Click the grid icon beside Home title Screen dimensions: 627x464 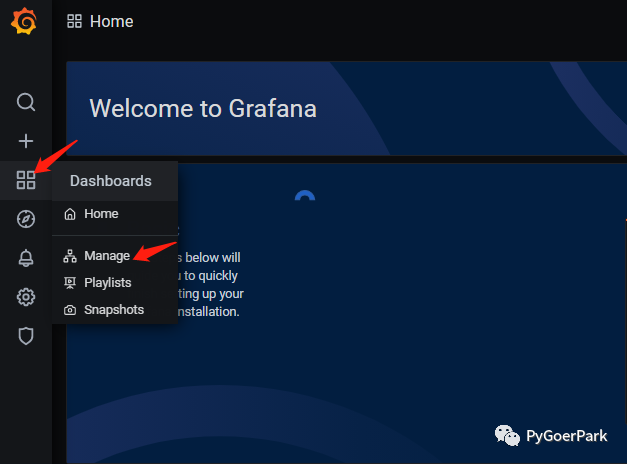(x=74, y=21)
